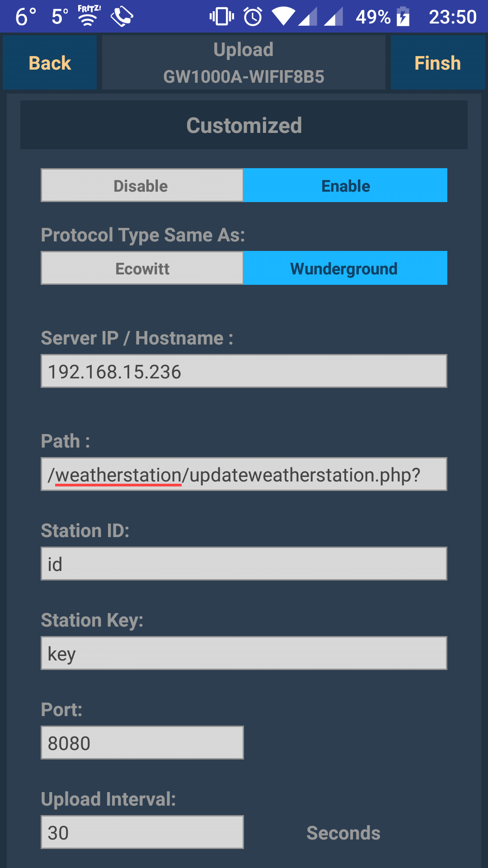Tap the Upload GW1000A-WIFIF8B5 title bar
Image resolution: width=488 pixels, height=868 pixels.
point(244,62)
